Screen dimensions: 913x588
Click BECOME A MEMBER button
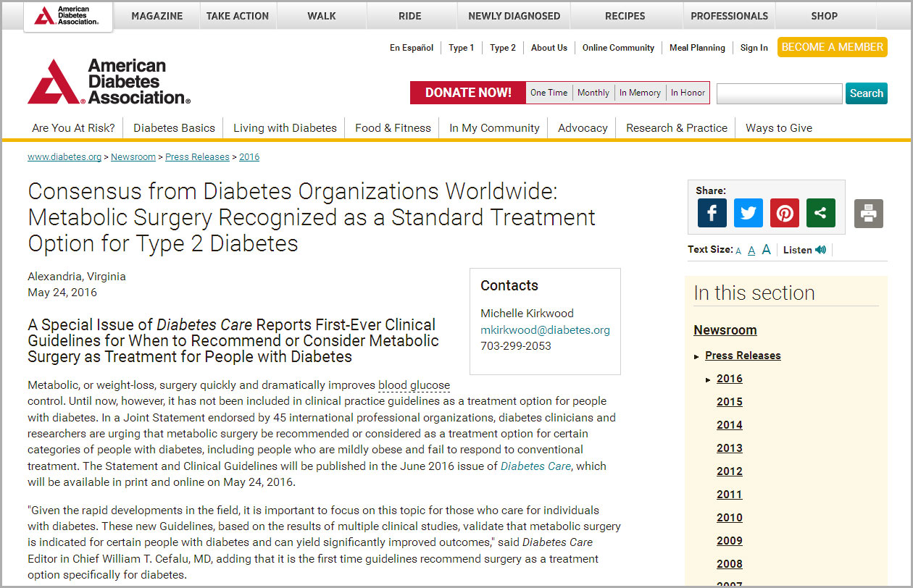833,47
